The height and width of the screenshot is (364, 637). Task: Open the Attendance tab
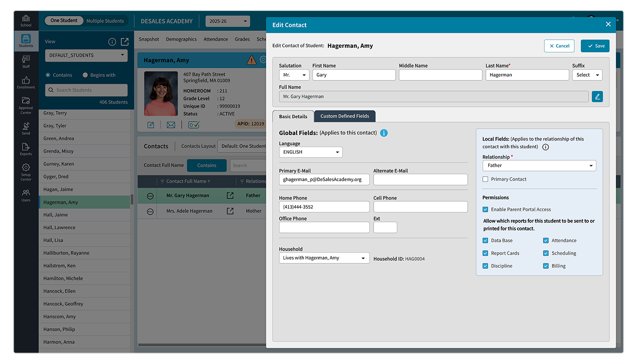click(x=216, y=39)
